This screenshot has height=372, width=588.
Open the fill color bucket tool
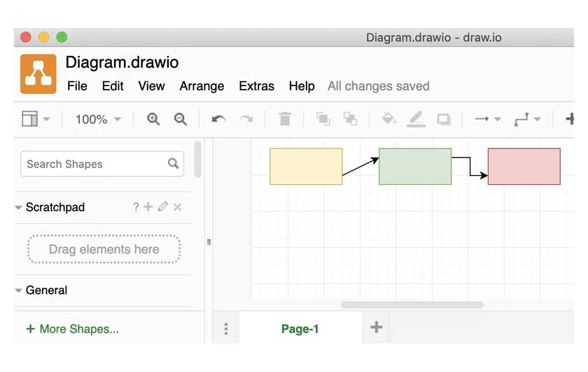[x=389, y=118]
